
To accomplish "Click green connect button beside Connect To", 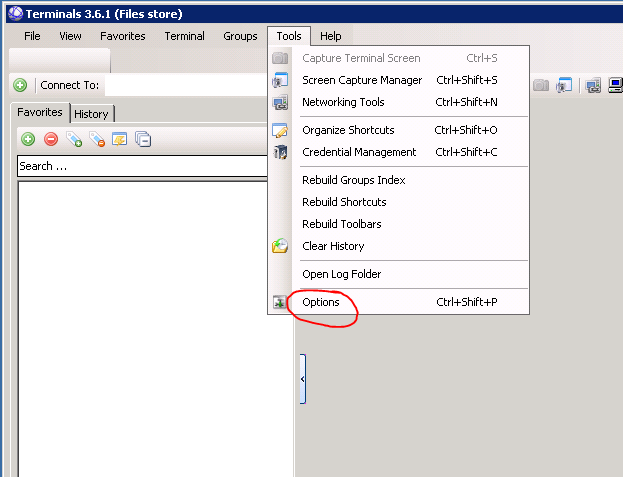I will click(x=20, y=85).
